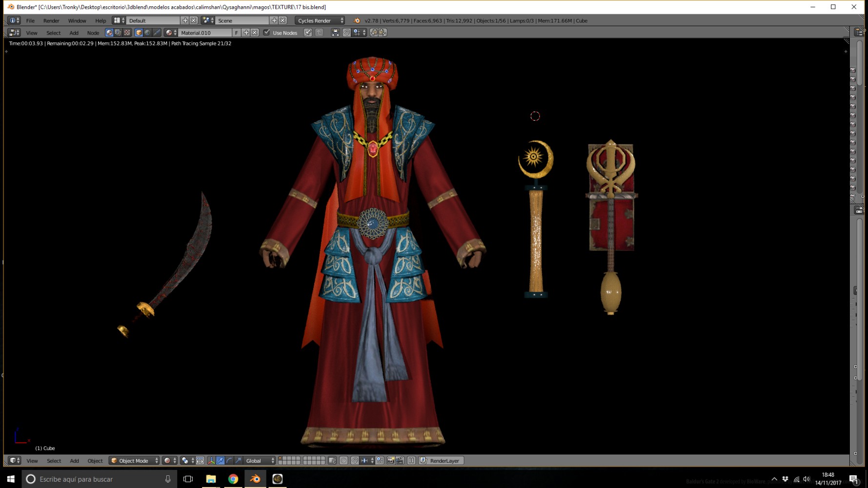Click the pin node tree icon

click(308, 33)
